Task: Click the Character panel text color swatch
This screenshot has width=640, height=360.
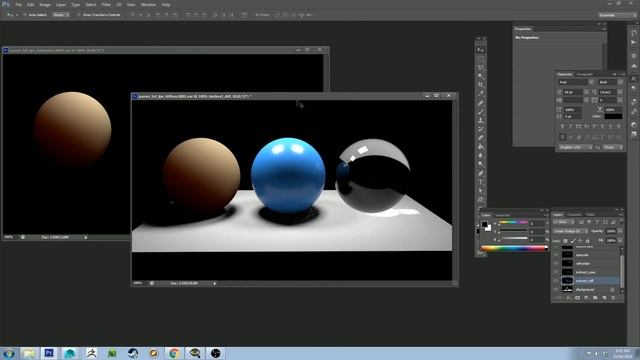Action: coord(613,116)
